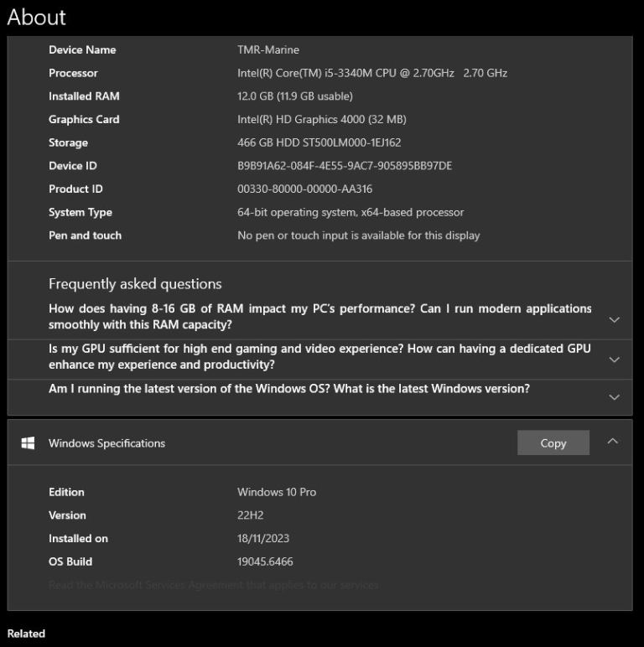Click the device name TMR-Marine

coord(268,49)
